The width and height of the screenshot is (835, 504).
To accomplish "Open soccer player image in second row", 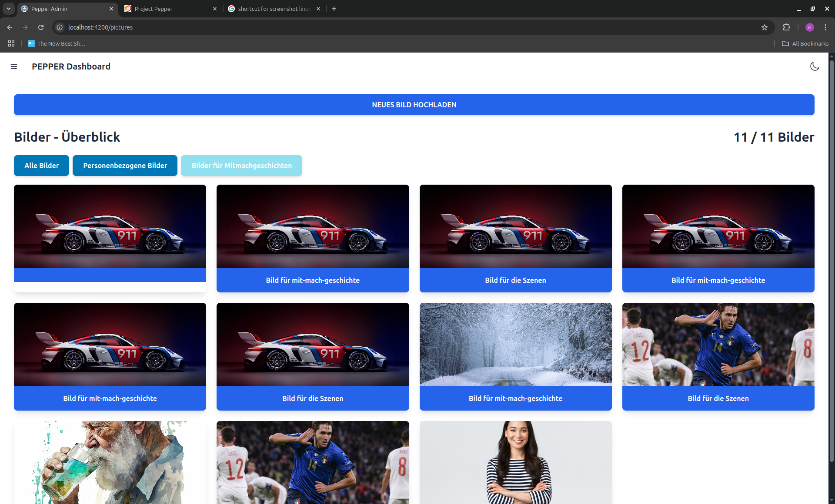I will [x=718, y=345].
